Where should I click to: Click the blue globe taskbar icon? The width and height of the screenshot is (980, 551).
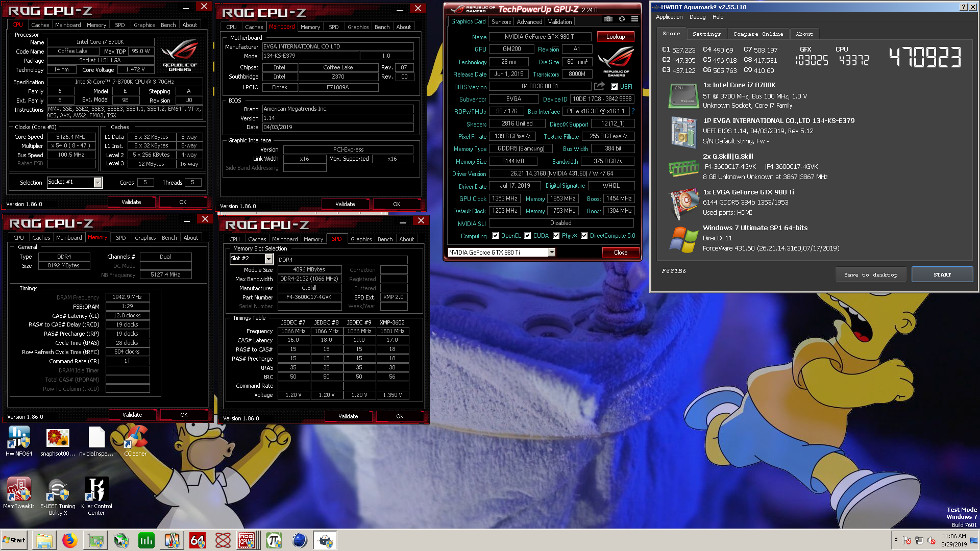pos(300,540)
